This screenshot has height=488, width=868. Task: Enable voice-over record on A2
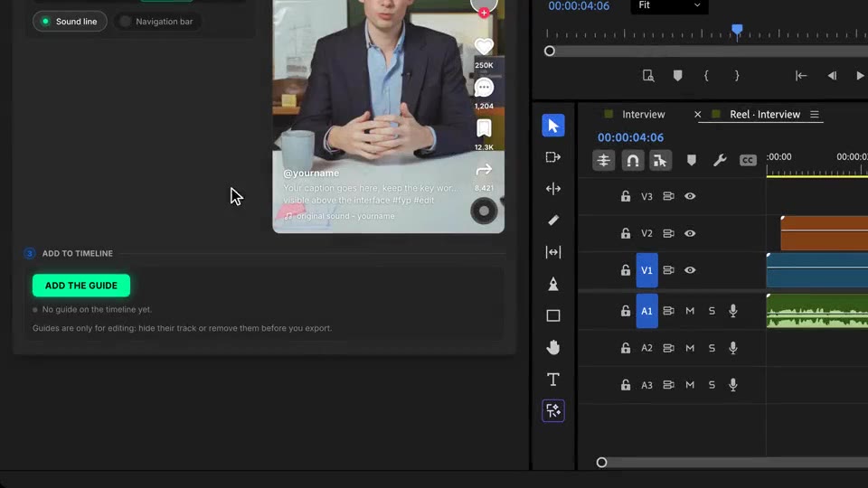coord(733,348)
